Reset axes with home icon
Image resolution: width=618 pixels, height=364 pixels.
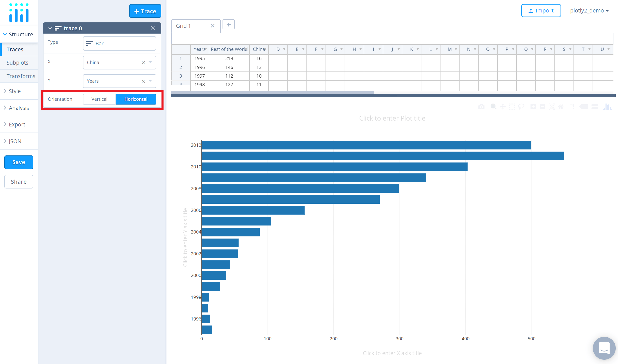click(561, 107)
